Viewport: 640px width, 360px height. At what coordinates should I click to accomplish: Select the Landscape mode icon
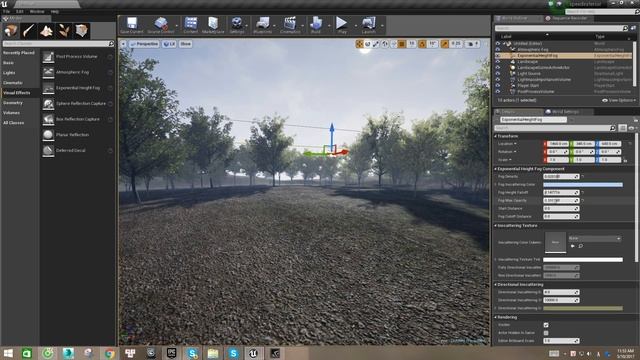coord(46,31)
